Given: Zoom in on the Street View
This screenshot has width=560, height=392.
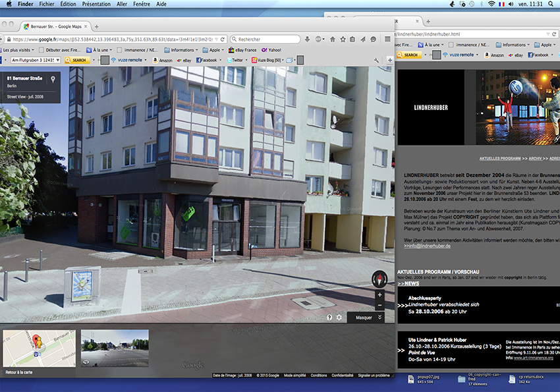Looking at the screenshot, I should coord(380,295).
